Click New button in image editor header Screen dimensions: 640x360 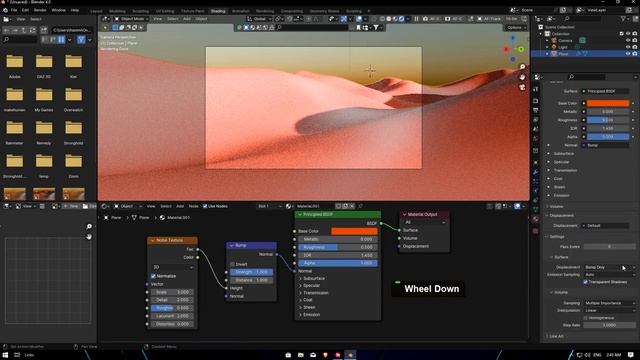pyautogui.click(x=71, y=207)
